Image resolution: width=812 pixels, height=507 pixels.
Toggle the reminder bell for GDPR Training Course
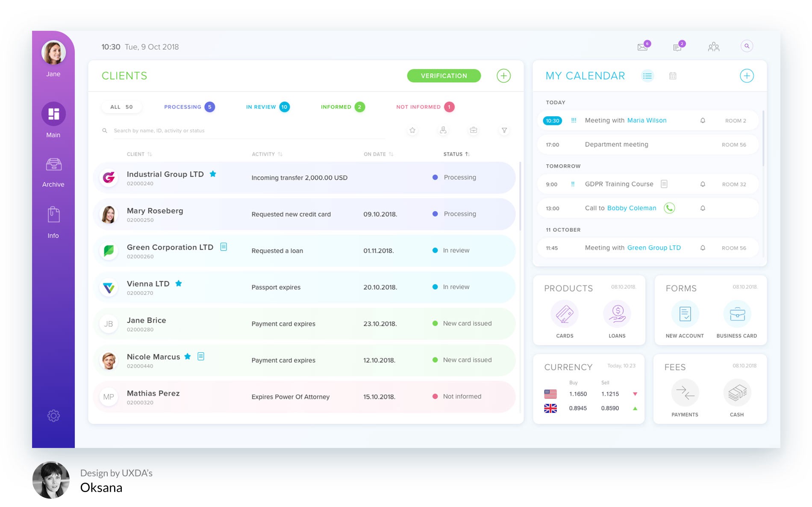703,184
